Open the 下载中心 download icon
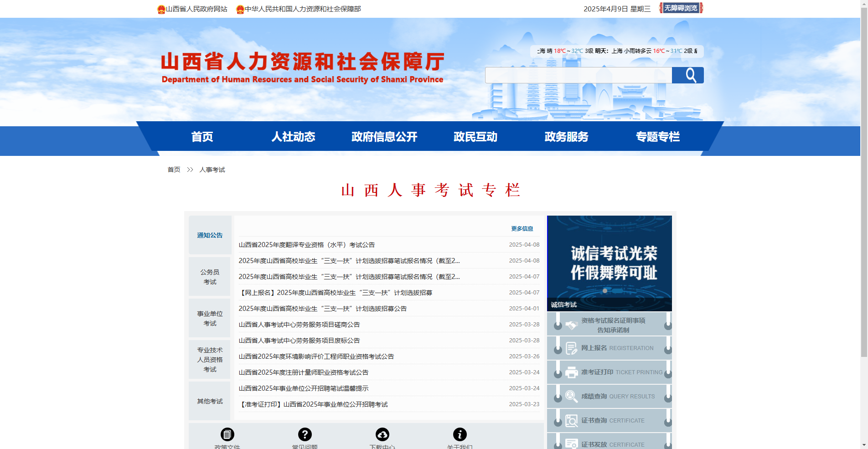 pos(382,434)
